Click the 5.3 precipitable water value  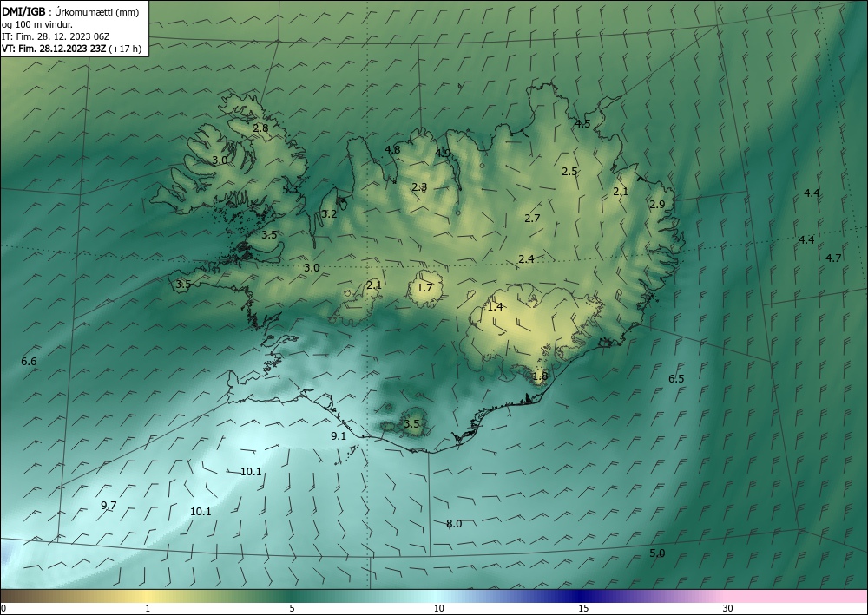tap(290, 190)
